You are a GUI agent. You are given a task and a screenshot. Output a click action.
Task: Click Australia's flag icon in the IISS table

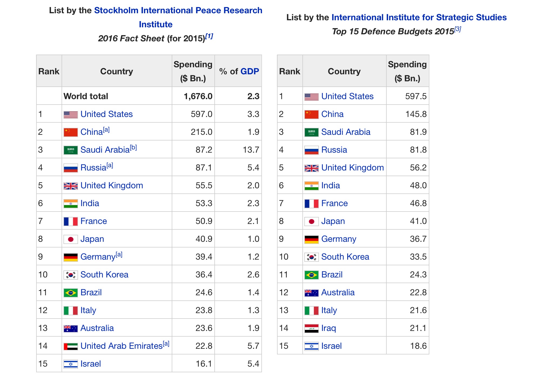coord(312,293)
